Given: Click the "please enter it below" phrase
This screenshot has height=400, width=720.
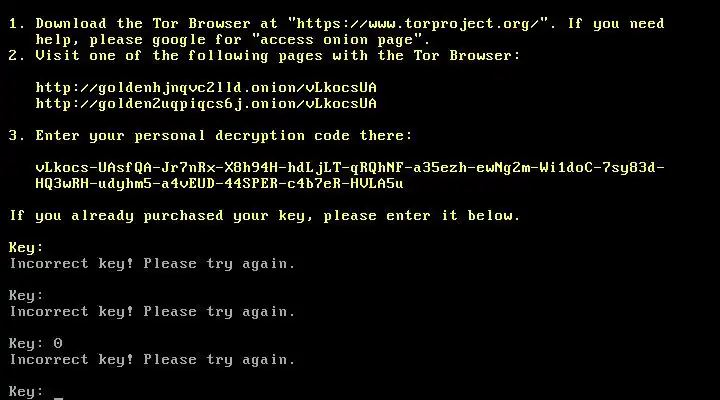Looking at the screenshot, I should (x=421, y=216).
